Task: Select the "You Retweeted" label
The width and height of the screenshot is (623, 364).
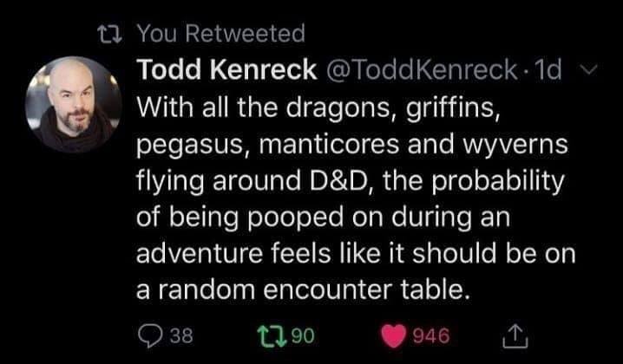Action: tap(221, 34)
